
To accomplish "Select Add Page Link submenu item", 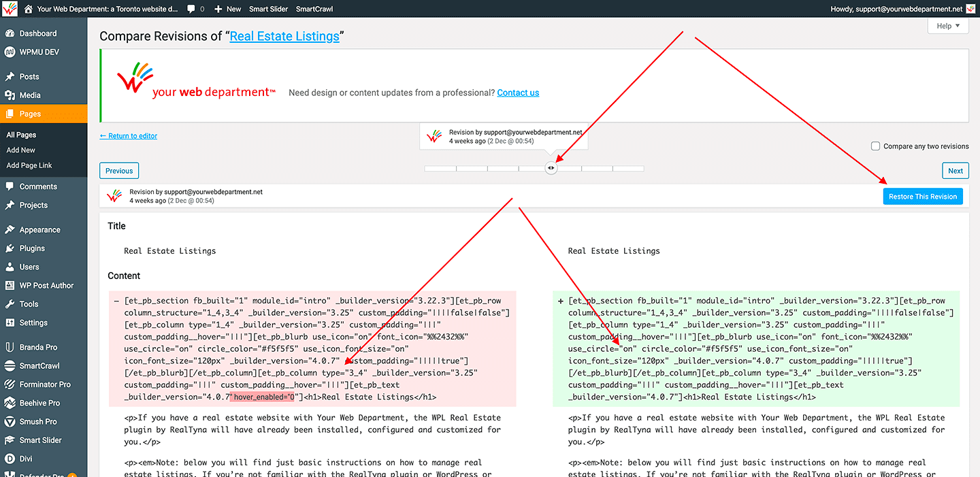I will (29, 165).
